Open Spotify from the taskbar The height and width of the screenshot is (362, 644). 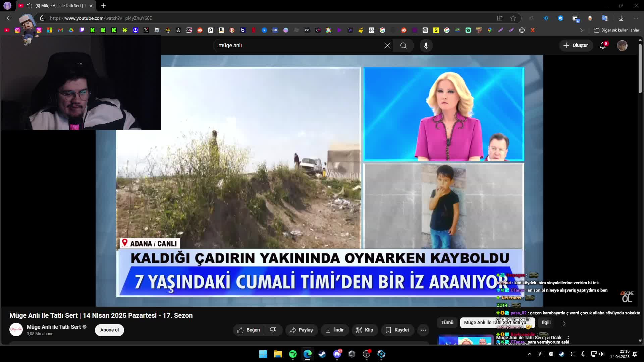click(293, 354)
